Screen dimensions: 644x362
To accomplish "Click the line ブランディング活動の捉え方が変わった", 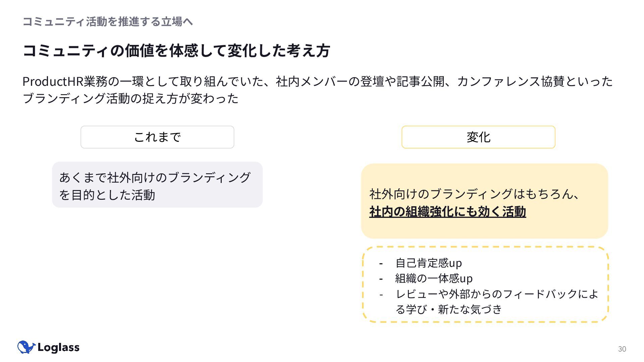I will click(130, 99).
